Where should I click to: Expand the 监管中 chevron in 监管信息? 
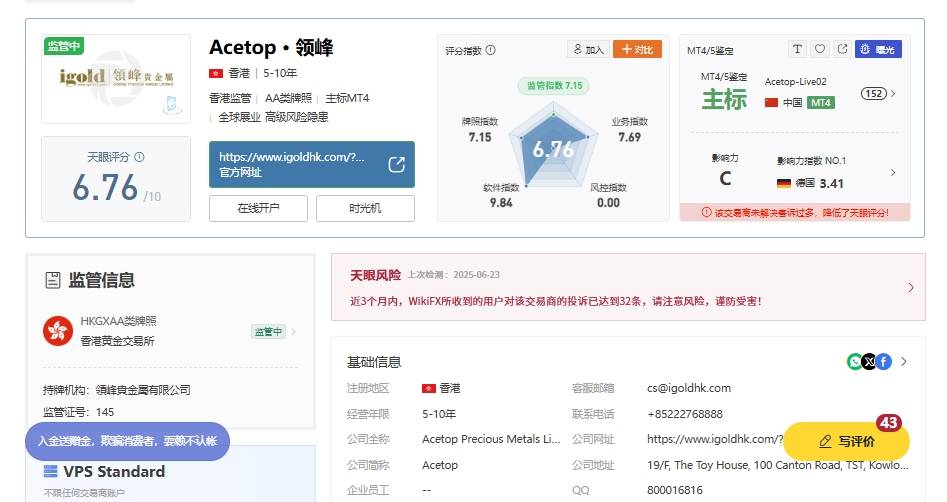click(294, 332)
